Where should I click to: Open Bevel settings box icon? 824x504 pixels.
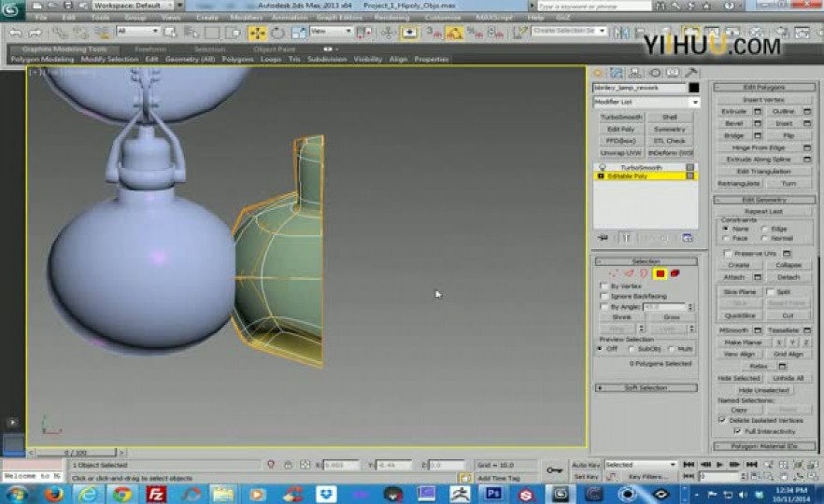[x=758, y=123]
